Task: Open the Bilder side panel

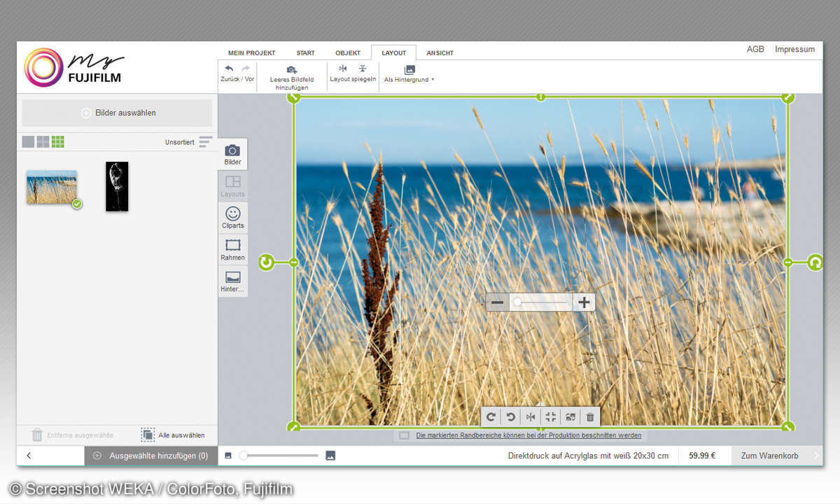Action: click(x=233, y=155)
